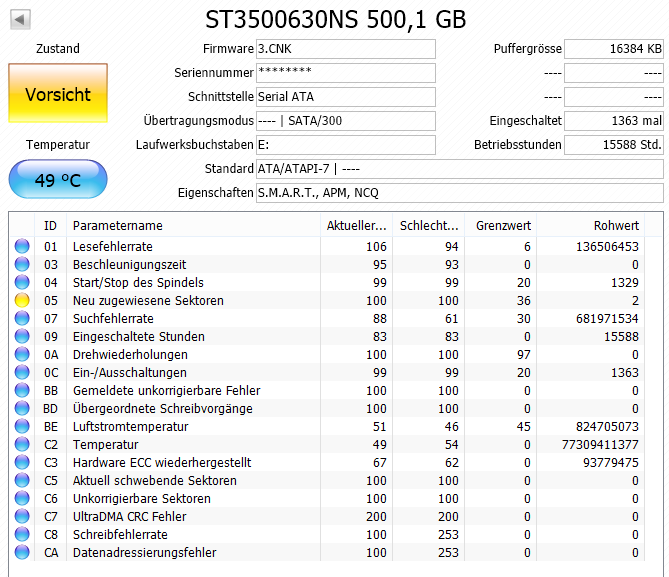Click the Beschleunigungszeit parameter name
The height and width of the screenshot is (577, 669).
point(129,265)
